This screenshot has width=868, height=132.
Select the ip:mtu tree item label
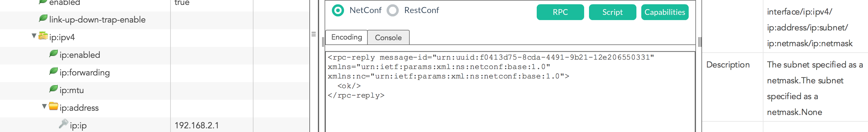[x=71, y=90]
